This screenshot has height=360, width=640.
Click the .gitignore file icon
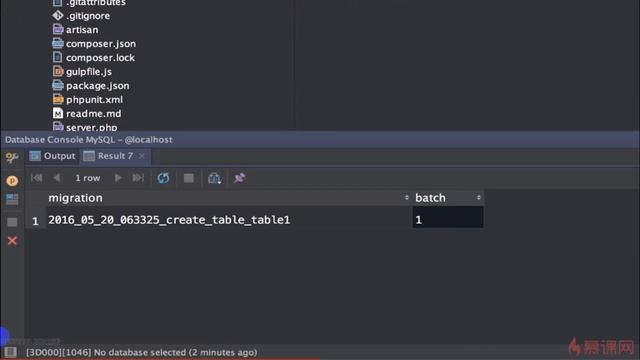point(58,16)
